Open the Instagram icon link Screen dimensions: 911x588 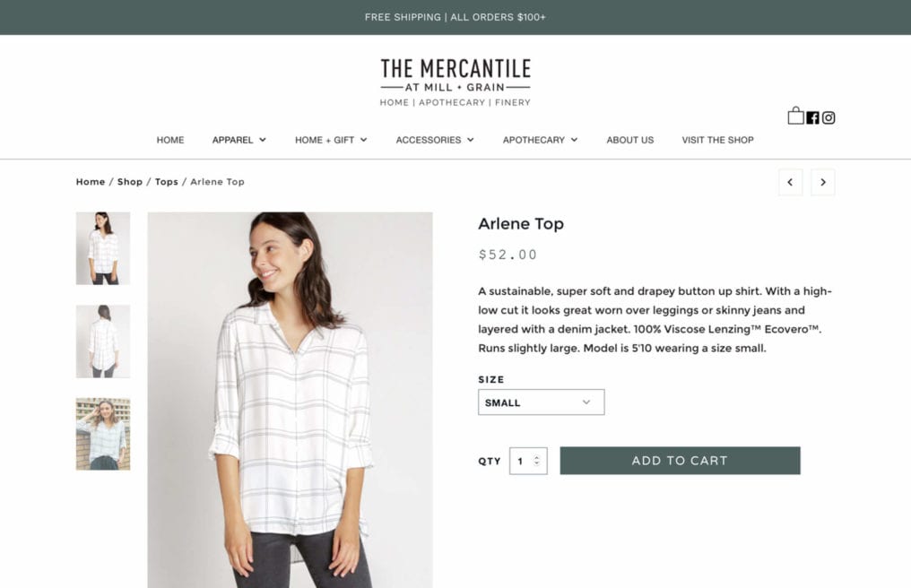pyautogui.click(x=829, y=118)
